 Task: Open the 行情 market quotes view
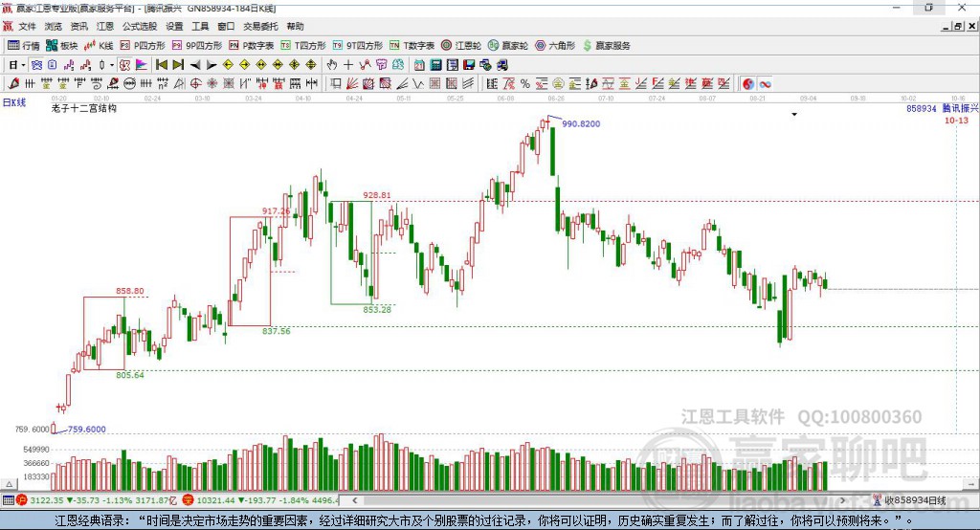[24, 46]
